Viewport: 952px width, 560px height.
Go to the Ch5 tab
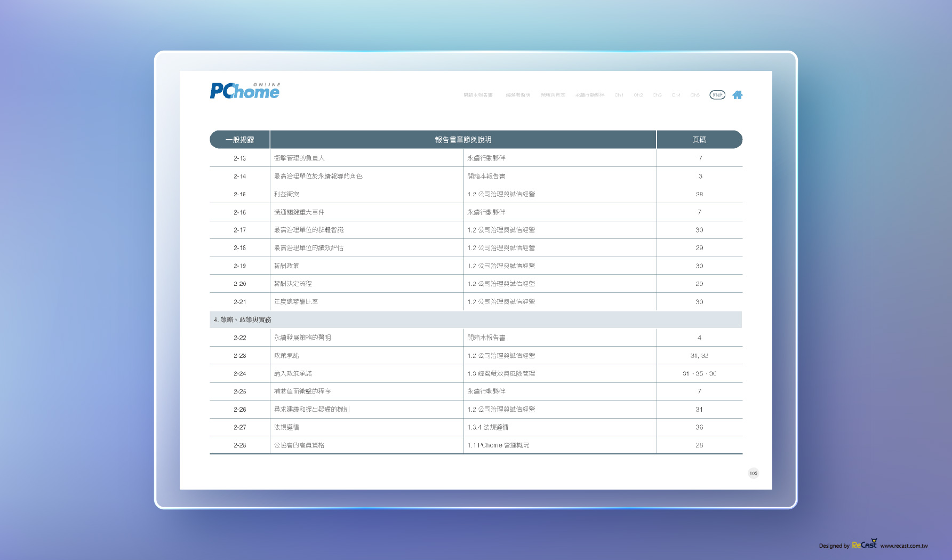click(x=695, y=95)
